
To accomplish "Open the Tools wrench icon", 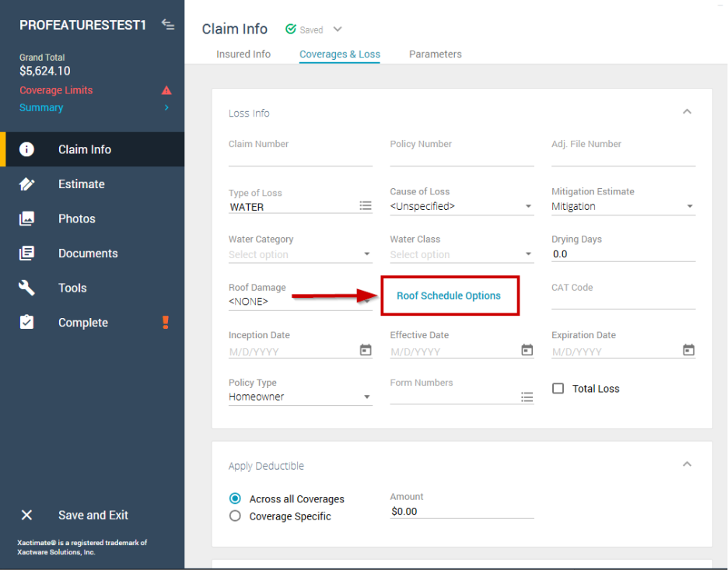I will pyautogui.click(x=26, y=288).
